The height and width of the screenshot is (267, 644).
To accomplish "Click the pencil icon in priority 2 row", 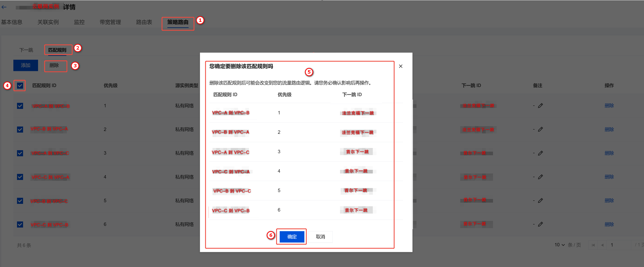I will (x=540, y=129).
